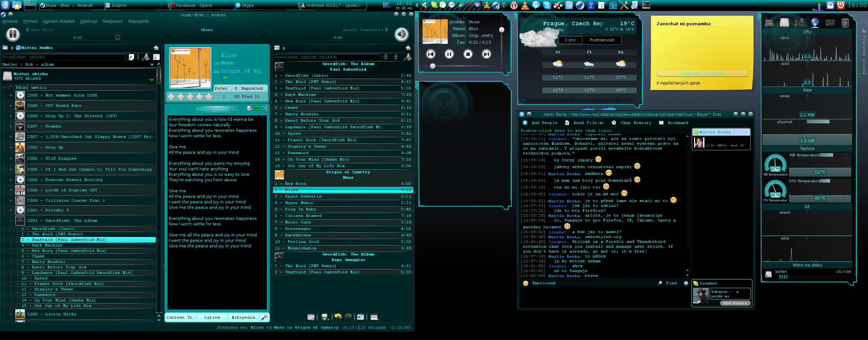Click the Prohledat seznam skladeb search field
Image resolution: width=868 pixels, height=340 pixels.
(x=326, y=57)
